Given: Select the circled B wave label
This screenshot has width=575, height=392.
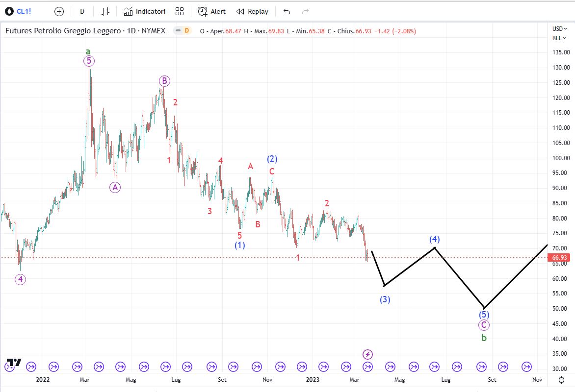Looking at the screenshot, I should pyautogui.click(x=164, y=81).
